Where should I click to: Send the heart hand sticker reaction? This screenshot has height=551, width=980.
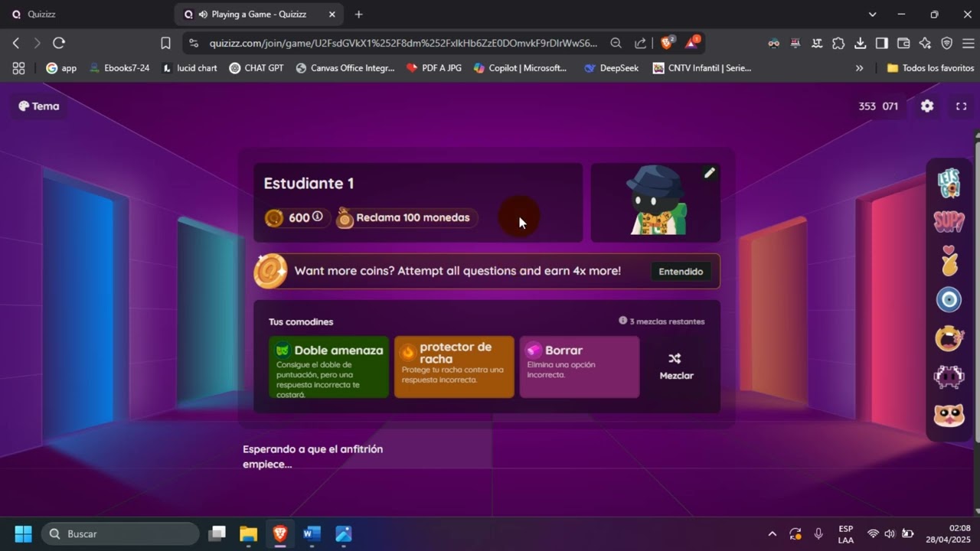[949, 261]
